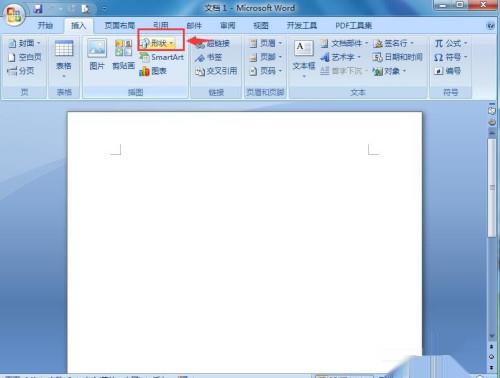The width and height of the screenshot is (500, 378).
Task: Insert a SmartArt graphic
Action: (x=161, y=57)
